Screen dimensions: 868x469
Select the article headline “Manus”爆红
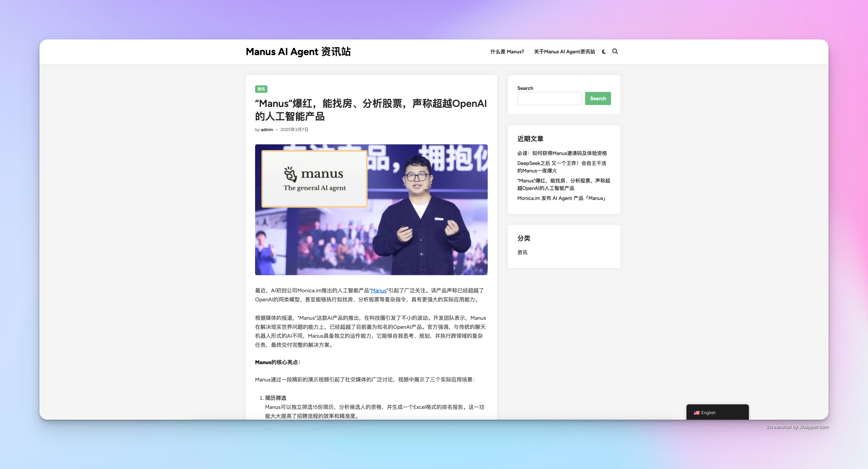[371, 110]
